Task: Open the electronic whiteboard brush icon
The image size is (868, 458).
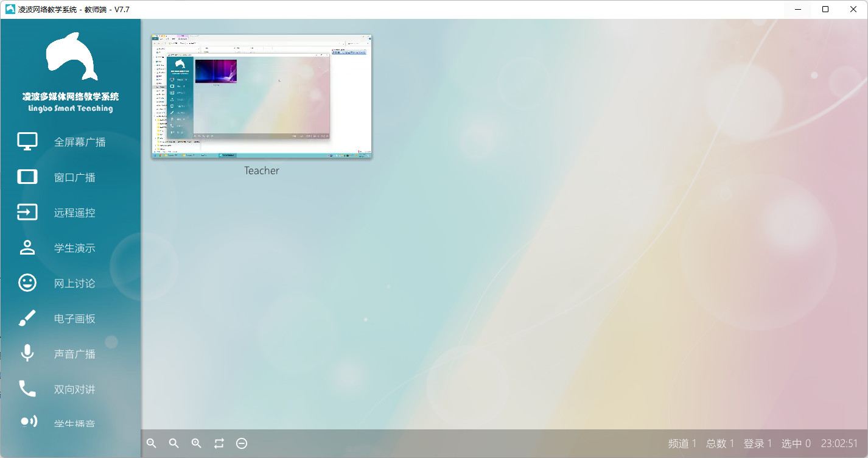Action: [x=27, y=319]
